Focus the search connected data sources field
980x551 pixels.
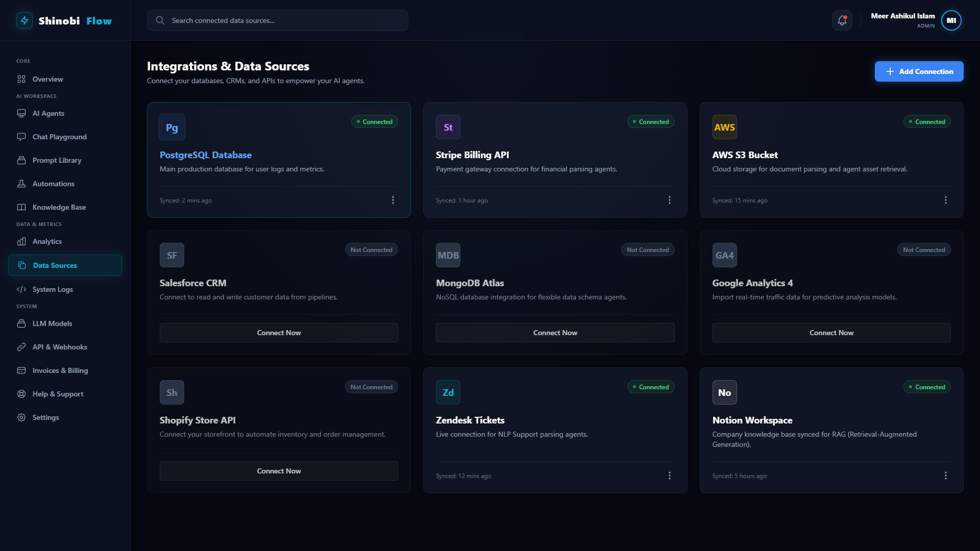278,20
